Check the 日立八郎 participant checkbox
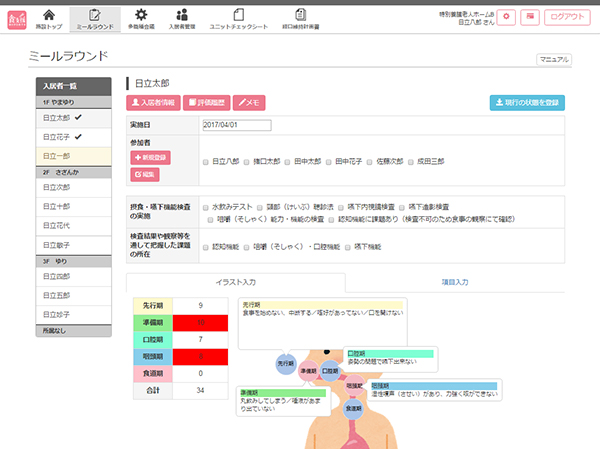 tap(205, 160)
